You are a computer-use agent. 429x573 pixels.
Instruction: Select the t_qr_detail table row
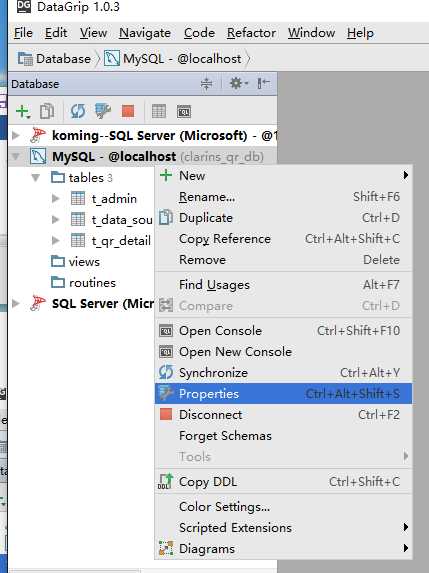click(x=121, y=241)
